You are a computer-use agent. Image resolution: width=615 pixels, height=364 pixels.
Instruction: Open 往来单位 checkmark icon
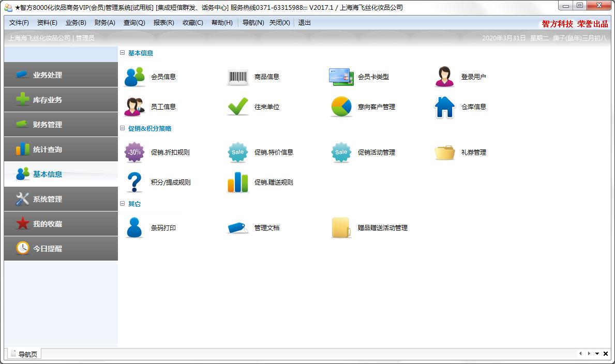point(238,107)
